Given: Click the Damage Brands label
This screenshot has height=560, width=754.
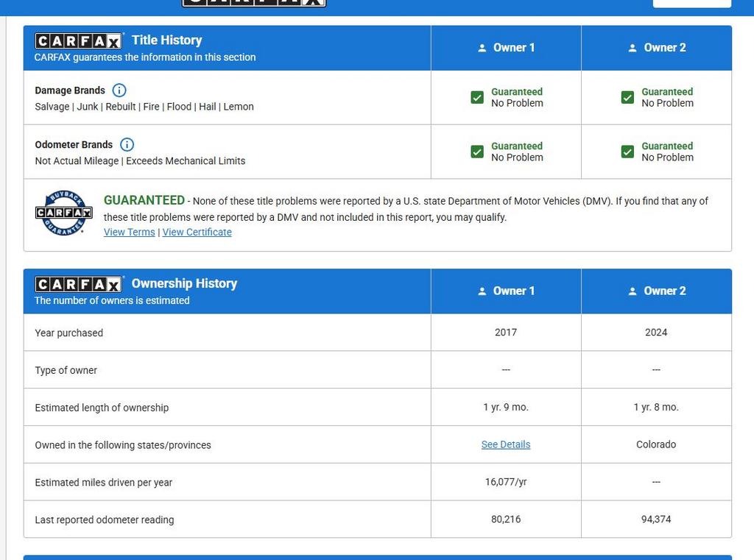Looking at the screenshot, I should click(70, 91).
